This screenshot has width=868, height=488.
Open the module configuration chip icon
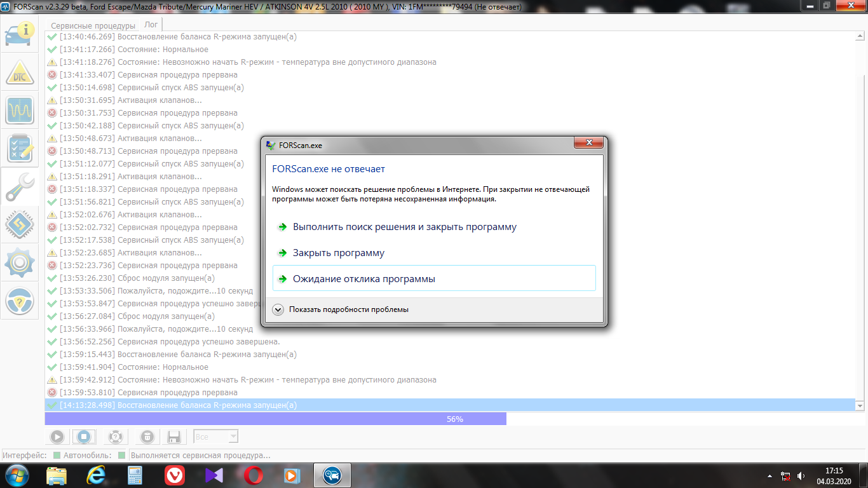click(20, 225)
